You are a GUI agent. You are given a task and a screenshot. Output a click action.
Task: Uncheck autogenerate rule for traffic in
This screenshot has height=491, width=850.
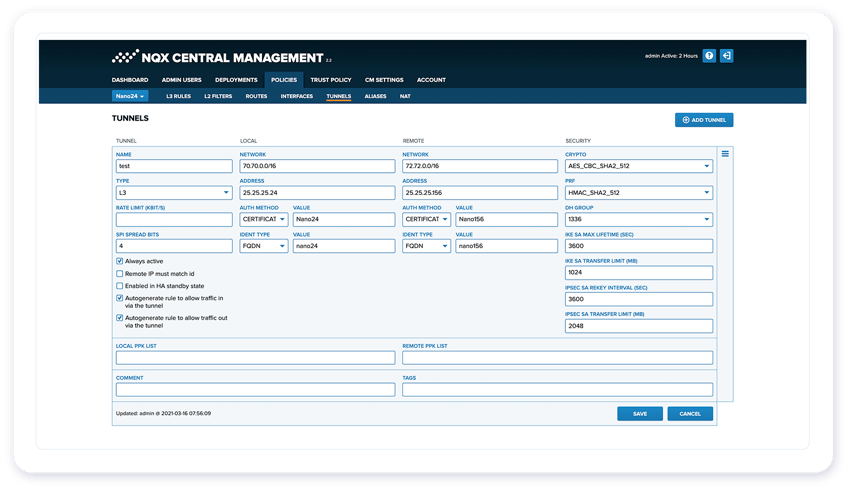[120, 297]
